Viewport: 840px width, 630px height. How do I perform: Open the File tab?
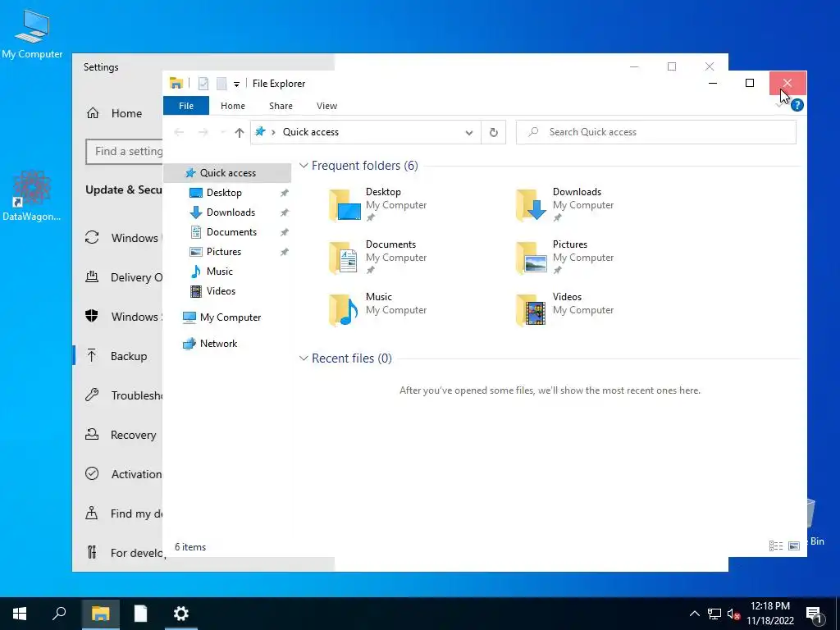pyautogui.click(x=186, y=106)
